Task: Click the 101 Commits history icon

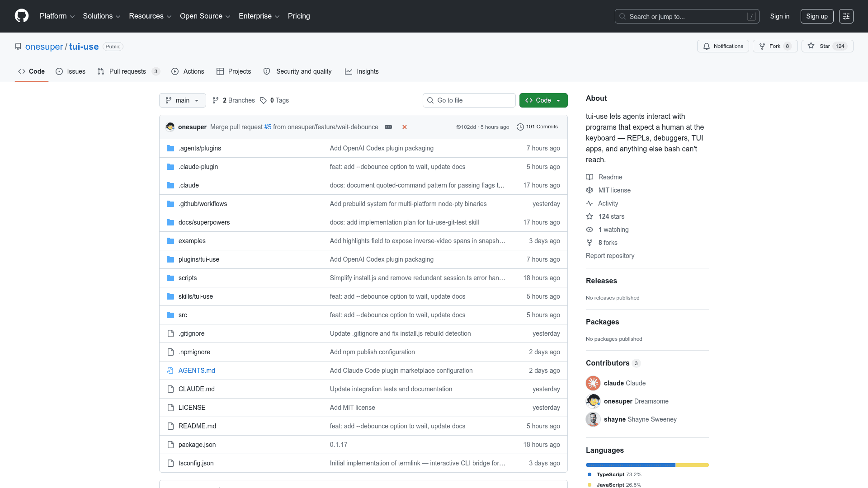Action: (520, 127)
